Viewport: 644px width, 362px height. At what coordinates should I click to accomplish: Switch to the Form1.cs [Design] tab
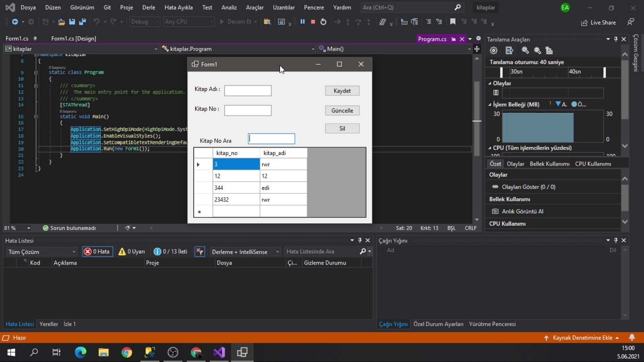73,39
